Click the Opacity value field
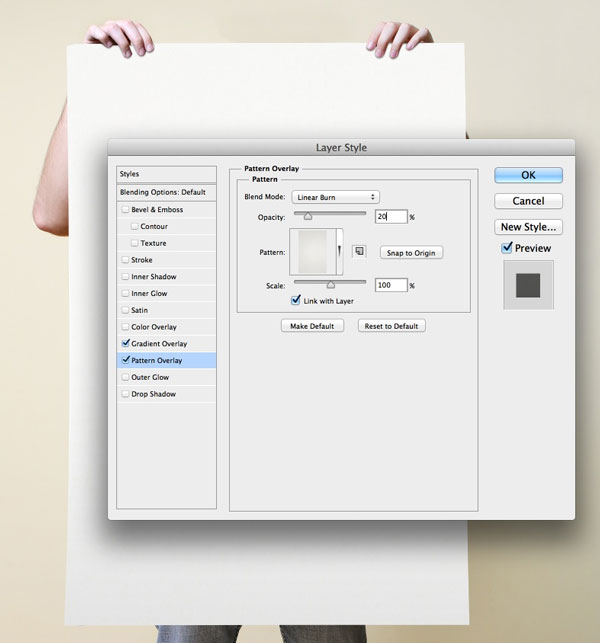This screenshot has height=643, width=600. tap(391, 217)
